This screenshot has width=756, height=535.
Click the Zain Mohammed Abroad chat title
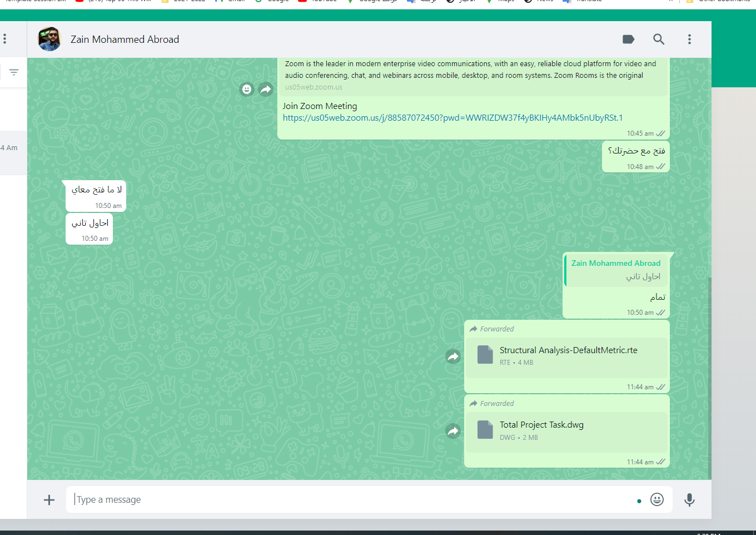click(x=125, y=39)
